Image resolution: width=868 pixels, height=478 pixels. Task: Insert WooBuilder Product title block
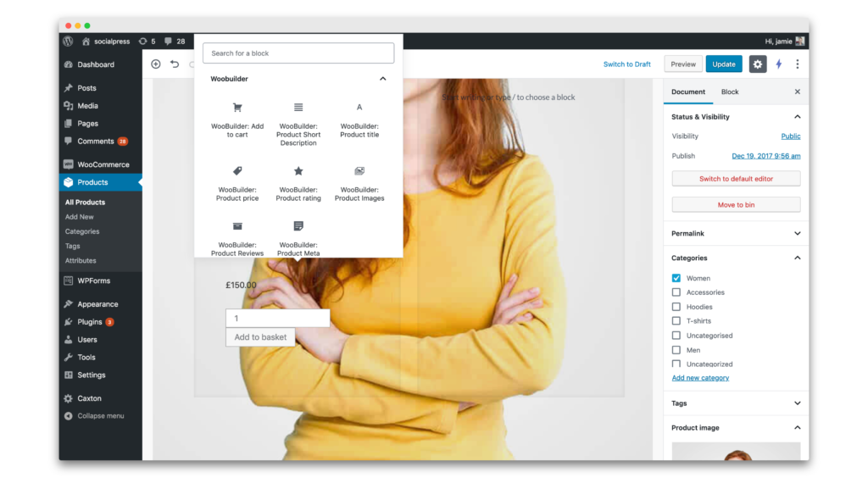click(359, 120)
